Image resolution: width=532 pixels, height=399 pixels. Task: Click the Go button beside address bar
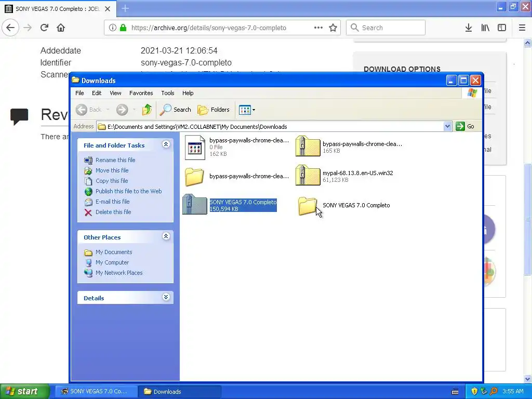(x=465, y=127)
